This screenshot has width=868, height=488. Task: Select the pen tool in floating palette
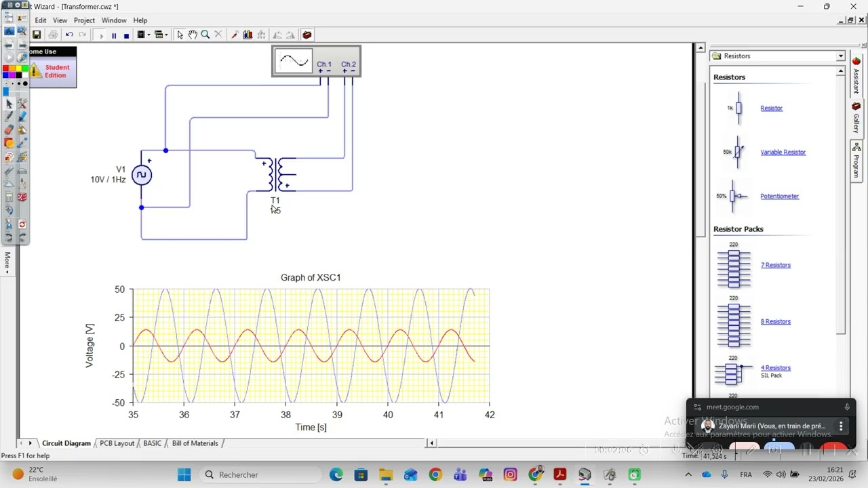pos(9,117)
